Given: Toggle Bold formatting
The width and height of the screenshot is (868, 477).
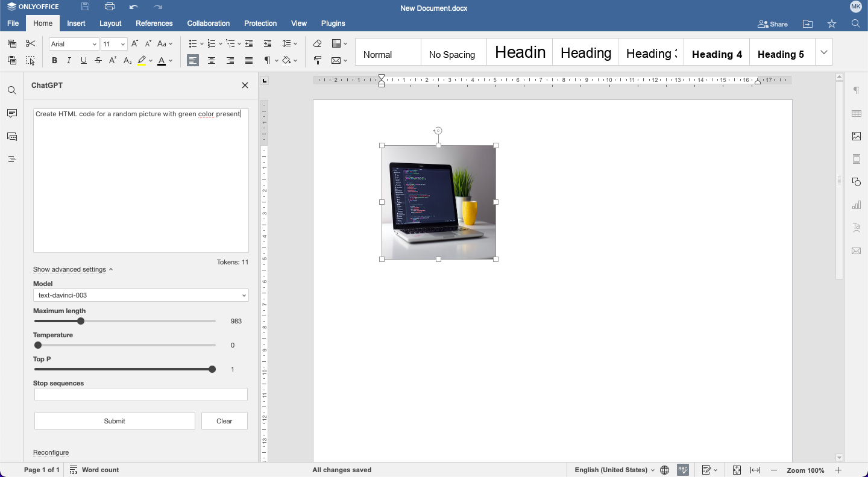Looking at the screenshot, I should click(x=54, y=60).
